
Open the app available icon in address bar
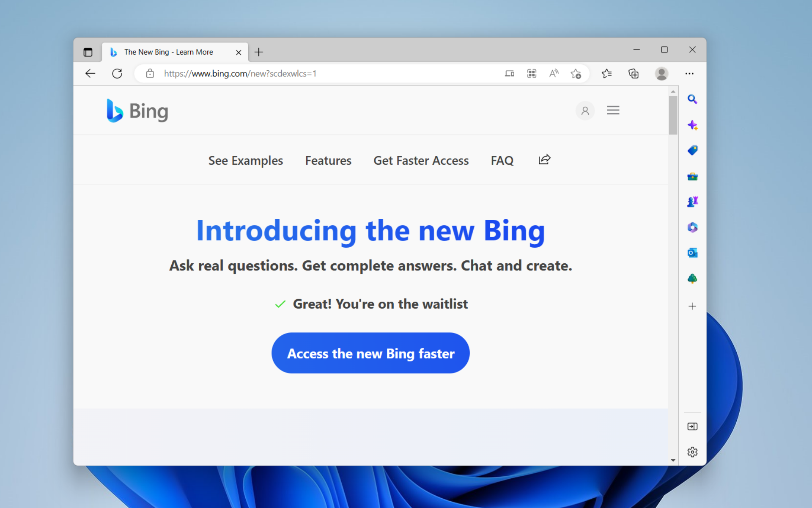pos(510,74)
